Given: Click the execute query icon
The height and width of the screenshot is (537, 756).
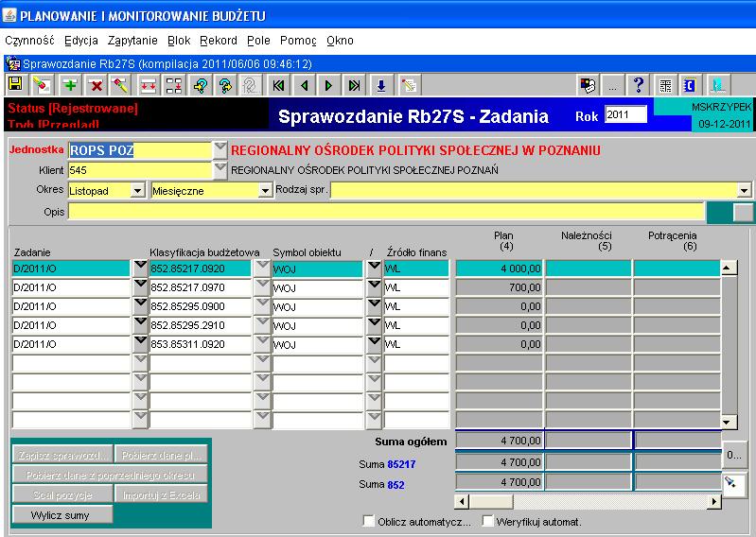Looking at the screenshot, I should (225, 85).
